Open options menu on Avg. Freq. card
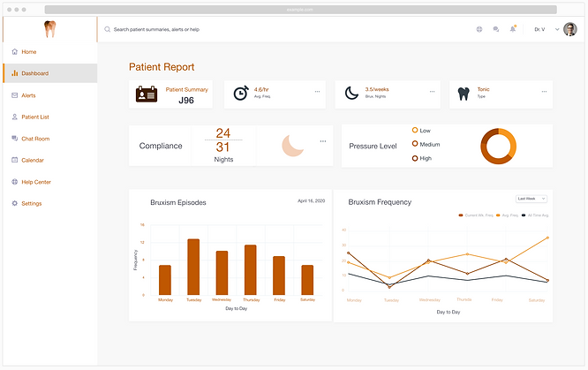This screenshot has width=588, height=370. (x=317, y=92)
